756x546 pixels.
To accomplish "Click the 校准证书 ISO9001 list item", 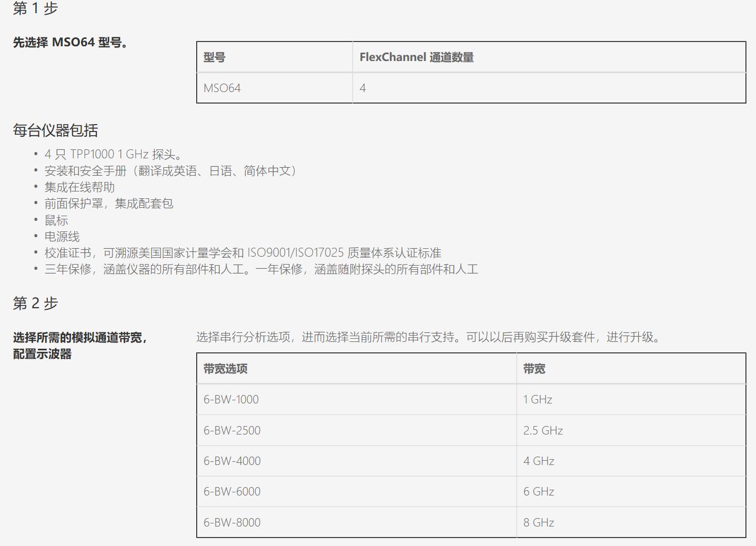I will click(243, 253).
